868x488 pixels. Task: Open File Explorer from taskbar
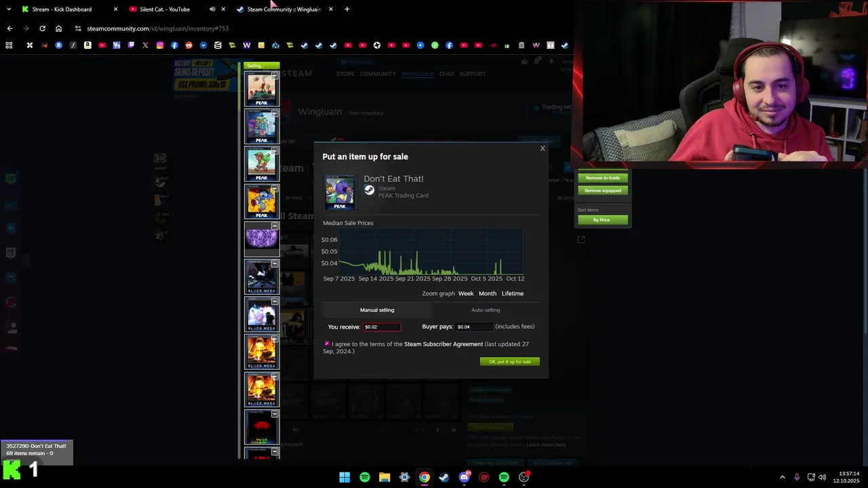tap(384, 477)
